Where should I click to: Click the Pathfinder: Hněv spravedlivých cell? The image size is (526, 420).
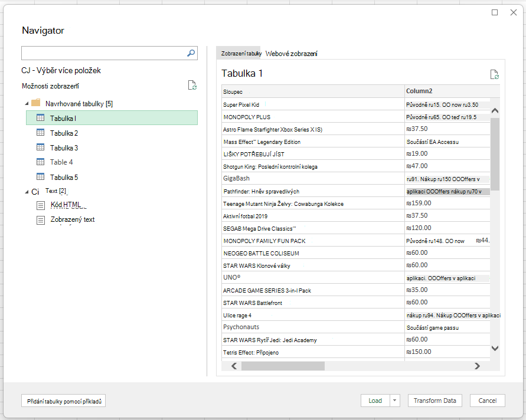click(313, 191)
